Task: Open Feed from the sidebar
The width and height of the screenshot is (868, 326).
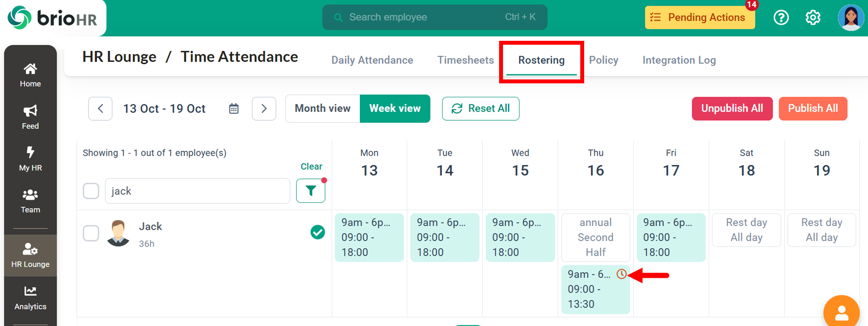Action: tap(30, 117)
